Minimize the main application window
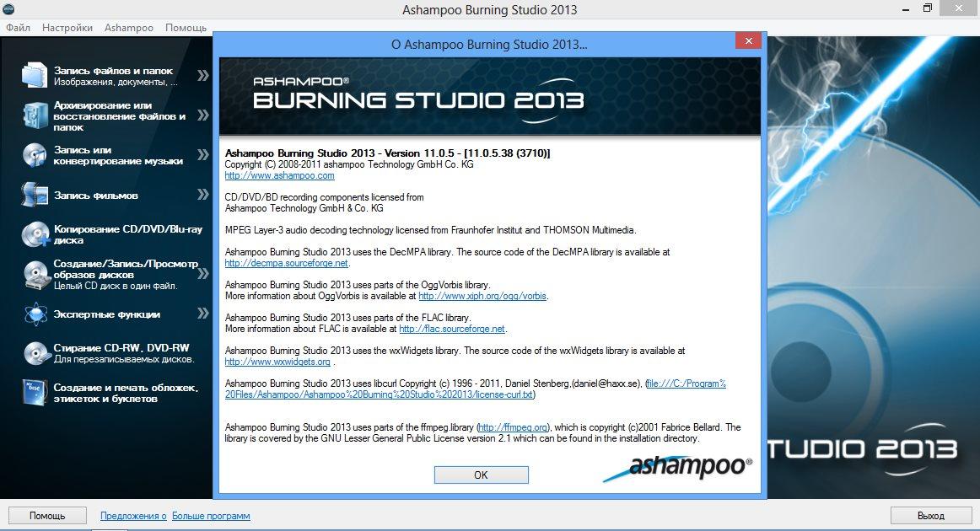Screen dimensions: 980x531 click(x=907, y=8)
